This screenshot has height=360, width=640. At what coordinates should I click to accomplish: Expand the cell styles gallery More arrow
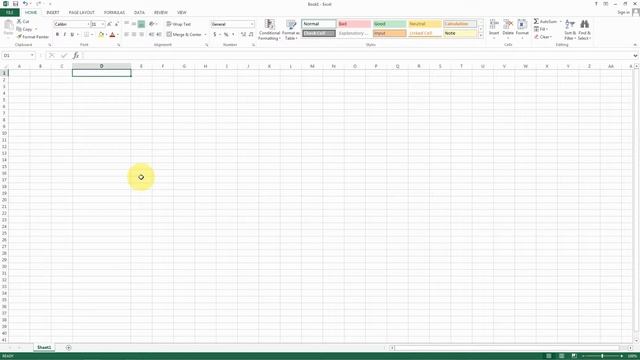click(480, 36)
